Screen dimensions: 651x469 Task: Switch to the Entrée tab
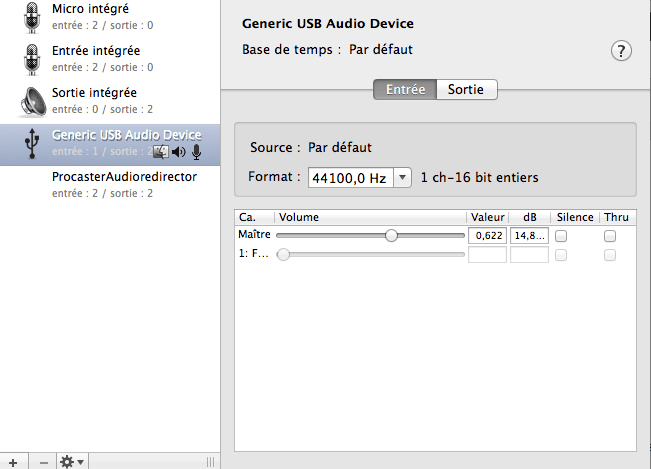coord(405,89)
